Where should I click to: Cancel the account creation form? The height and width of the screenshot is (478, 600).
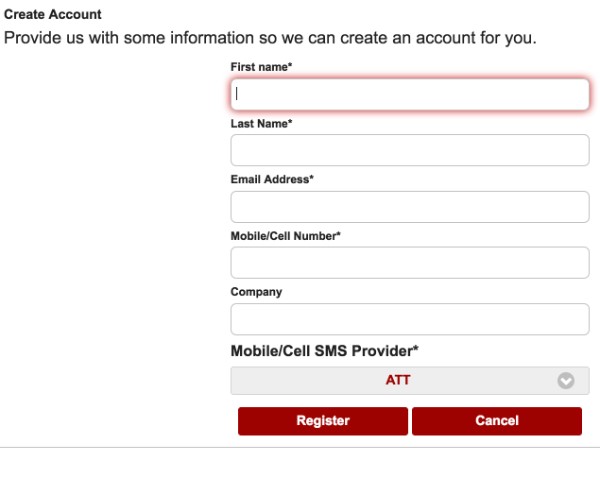coord(497,421)
